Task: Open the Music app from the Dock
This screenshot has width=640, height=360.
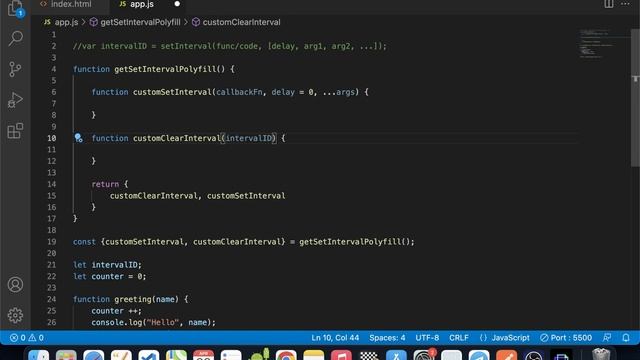Action: pos(341,356)
